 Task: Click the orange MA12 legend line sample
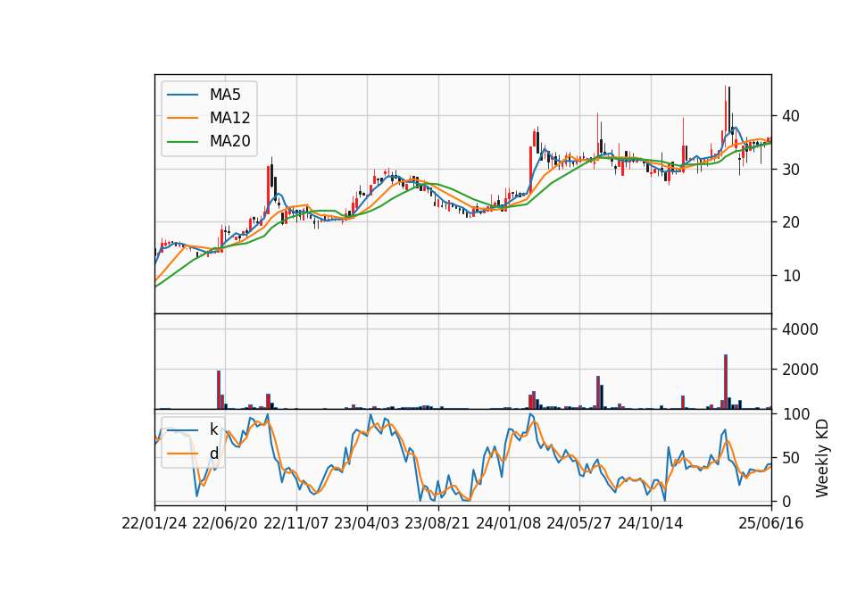click(x=182, y=118)
